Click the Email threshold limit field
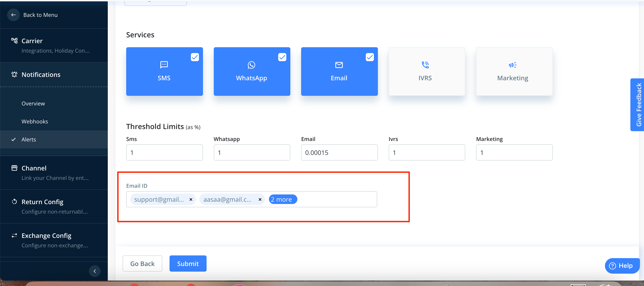 click(x=339, y=152)
